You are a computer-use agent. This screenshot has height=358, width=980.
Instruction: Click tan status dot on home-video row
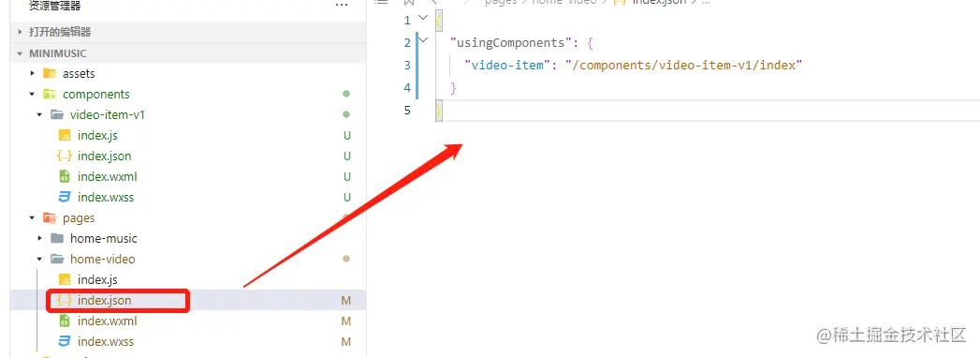(x=346, y=259)
